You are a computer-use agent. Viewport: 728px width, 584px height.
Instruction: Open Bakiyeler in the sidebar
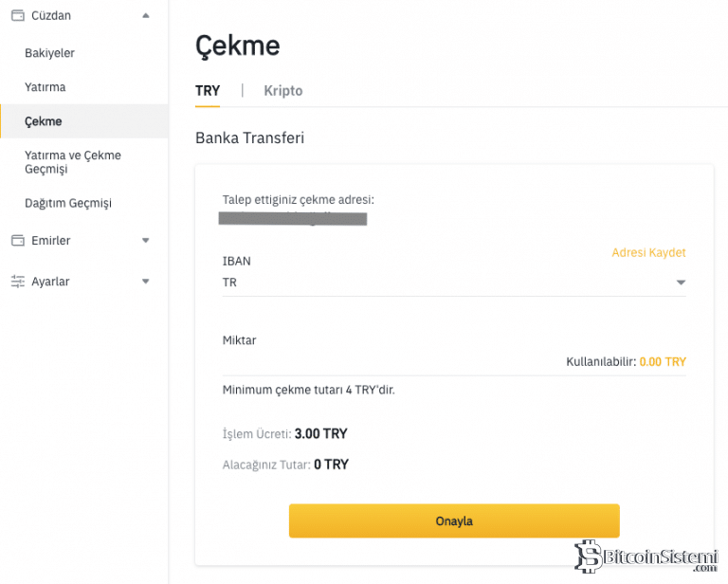pos(49,53)
